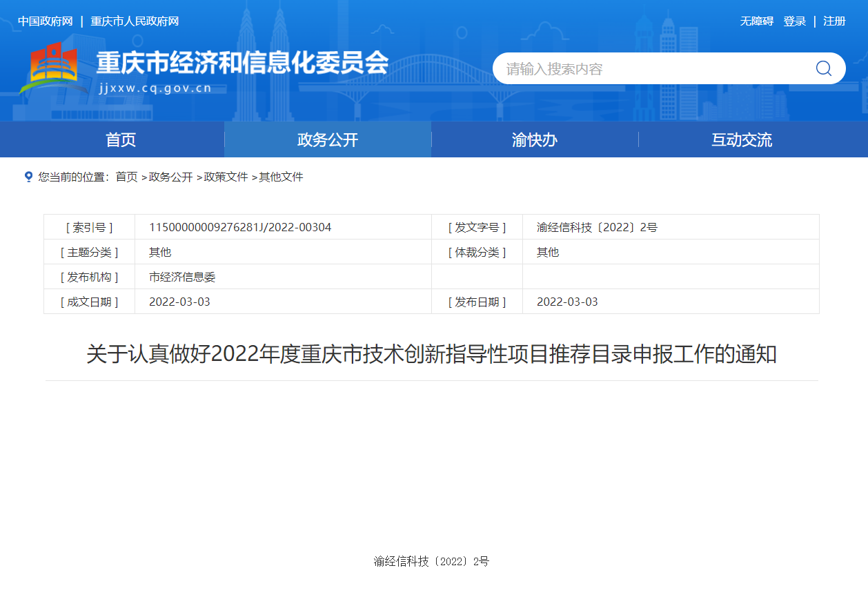Enable 无障碍 accessibility mode

tap(756, 21)
